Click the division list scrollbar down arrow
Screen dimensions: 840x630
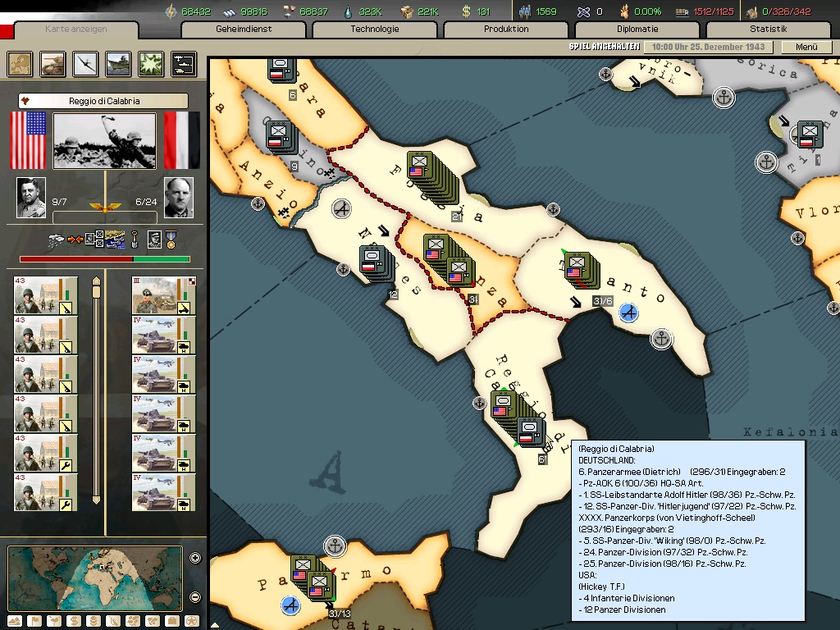coord(97,500)
